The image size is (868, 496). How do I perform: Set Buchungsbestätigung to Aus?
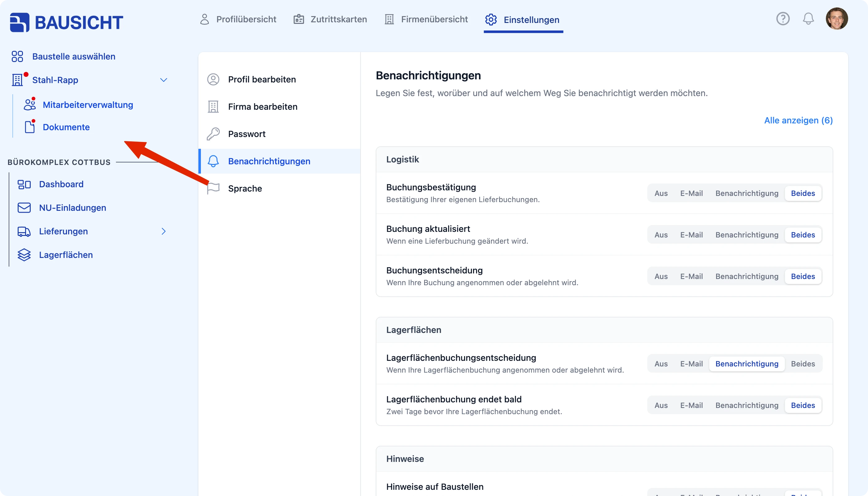pyautogui.click(x=661, y=193)
